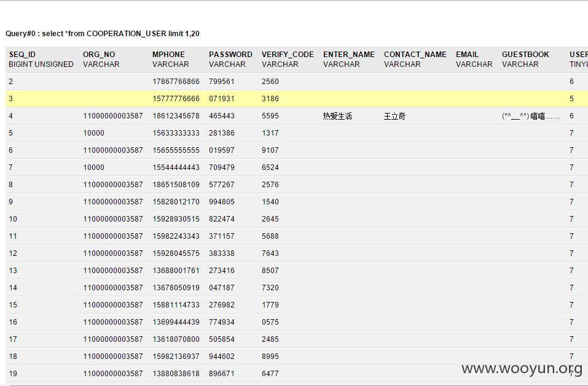Select phone cell 13678050919
Screen dimensions: 588x386
176,288
